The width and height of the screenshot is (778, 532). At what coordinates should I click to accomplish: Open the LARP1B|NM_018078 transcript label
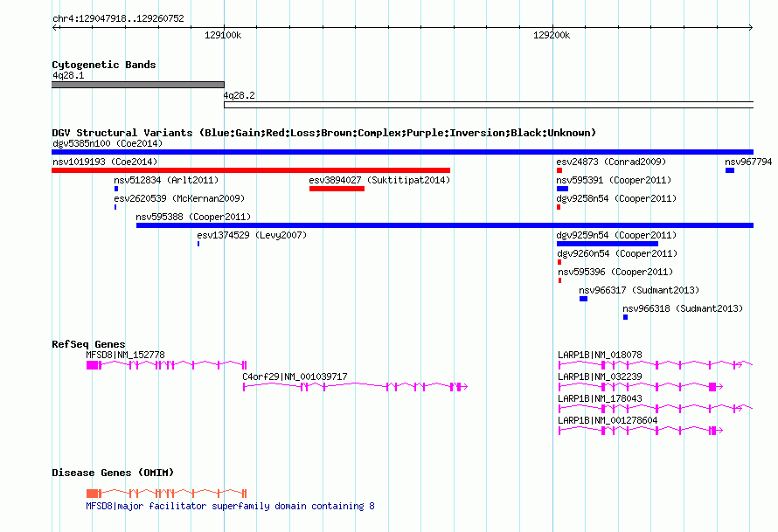click(600, 355)
